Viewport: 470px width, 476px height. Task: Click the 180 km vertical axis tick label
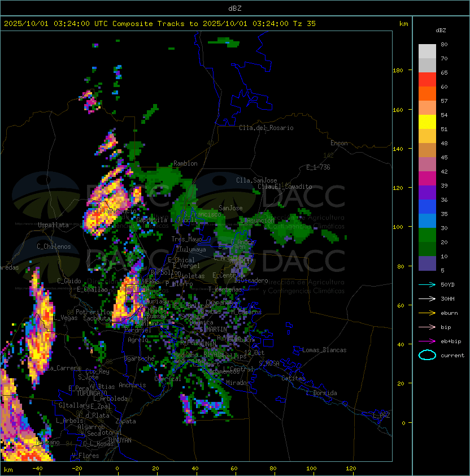point(398,70)
